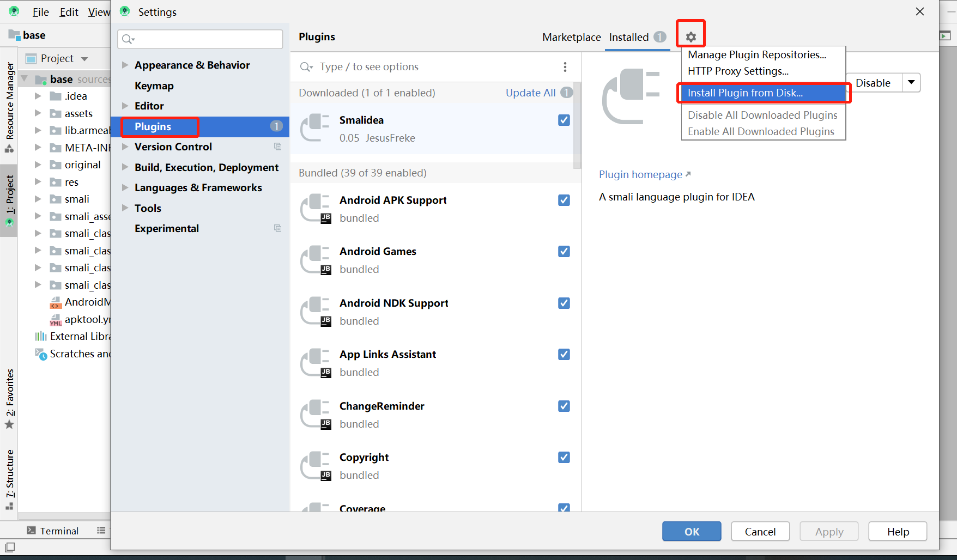Screen dimensions: 957x560
Task: Open the Resource Manager side panel
Action: pos(9,107)
